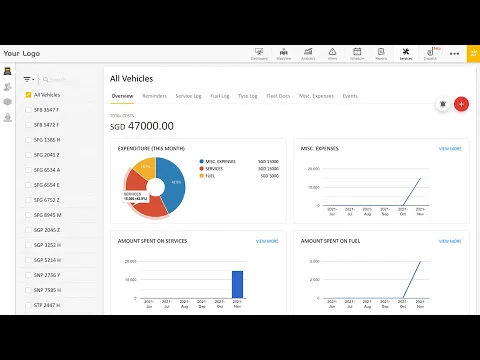Click View More on Misc. Expenses card
This screenshot has height=360, width=480.
coord(450,149)
